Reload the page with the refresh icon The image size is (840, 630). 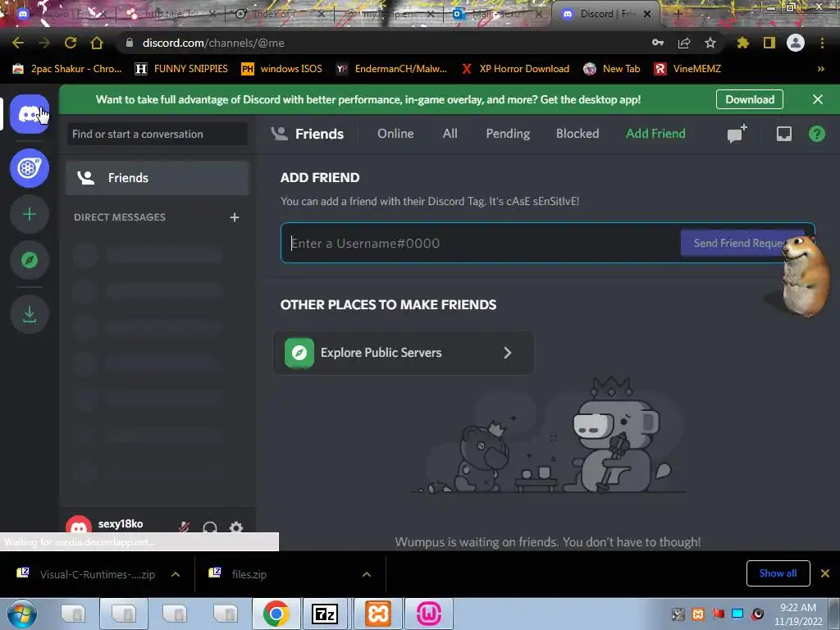pyautogui.click(x=71, y=43)
